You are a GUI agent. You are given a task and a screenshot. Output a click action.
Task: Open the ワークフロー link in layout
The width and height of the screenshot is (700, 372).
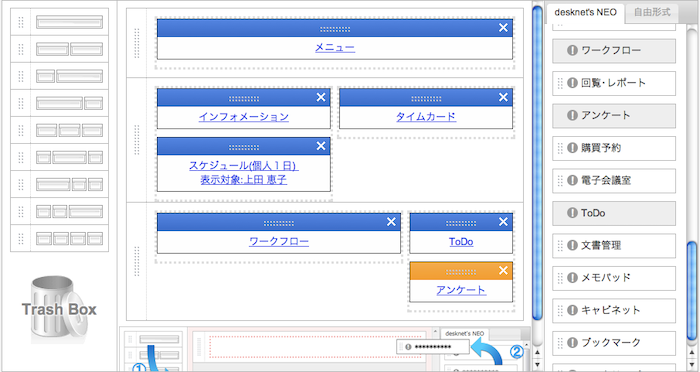coord(279,242)
